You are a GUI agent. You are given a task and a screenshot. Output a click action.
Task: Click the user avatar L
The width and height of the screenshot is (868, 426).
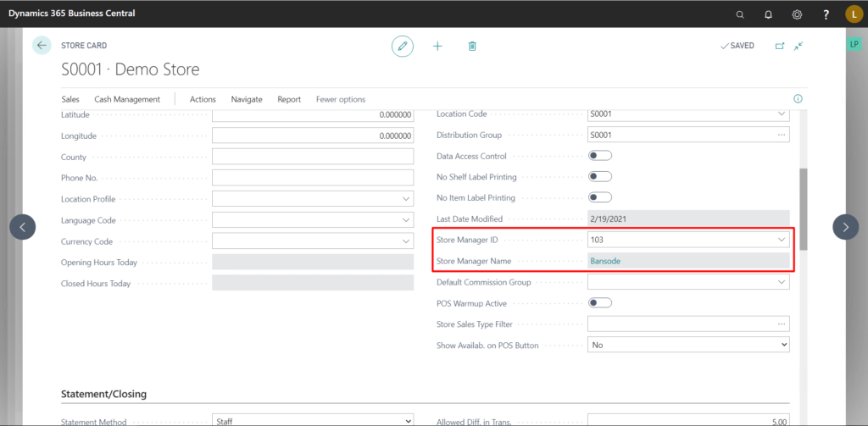[854, 14]
